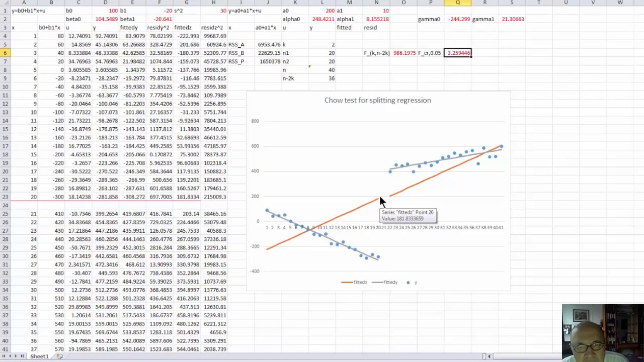Click cell showing F value 986.1975
This screenshot has height=362, width=644.
(404, 53)
